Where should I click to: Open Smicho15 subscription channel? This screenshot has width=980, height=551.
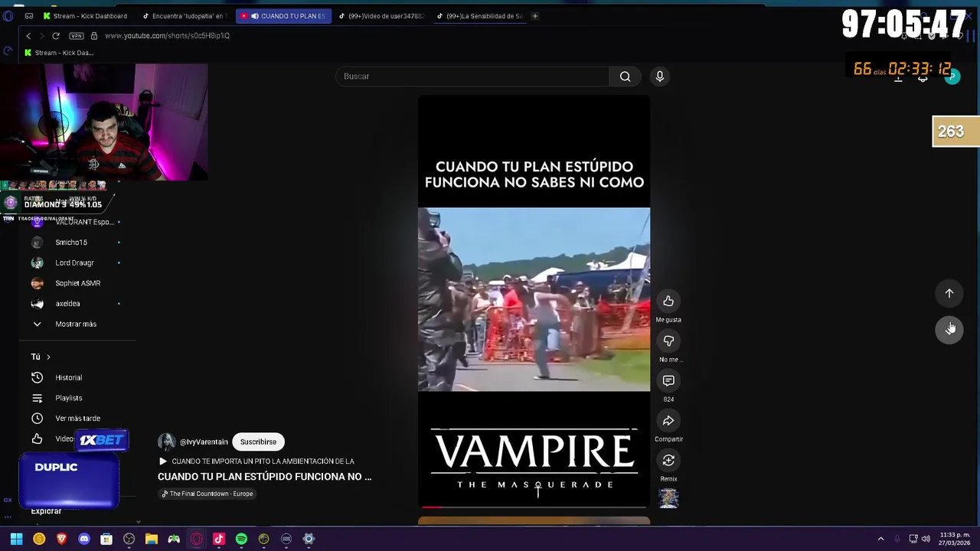[x=70, y=243]
